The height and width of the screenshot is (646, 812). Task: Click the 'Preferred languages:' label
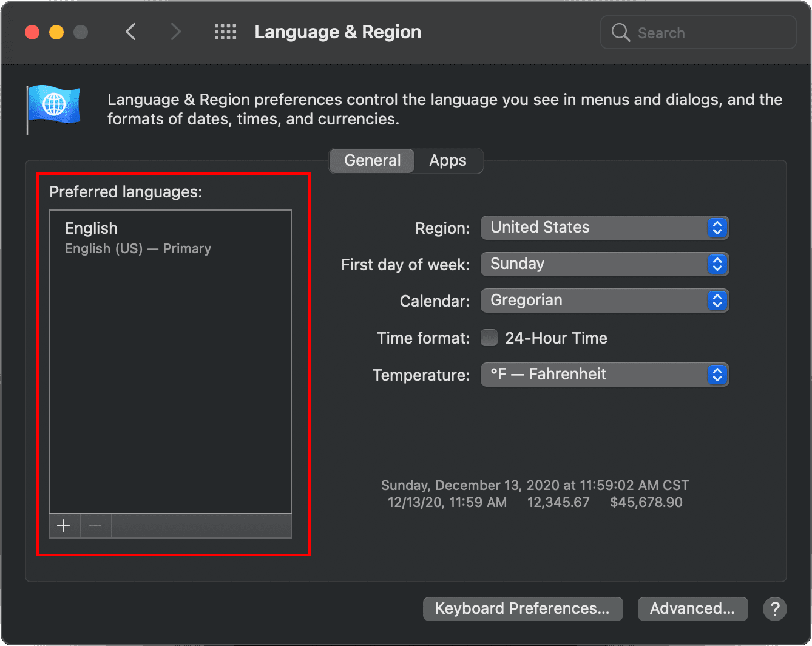click(x=126, y=192)
